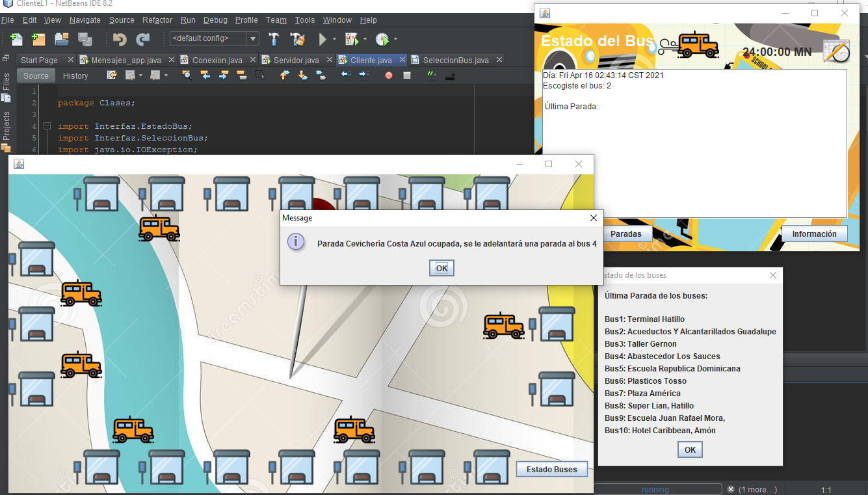Click the Shift Line Left icon
Image resolution: width=868 pixels, height=495 pixels.
[x=345, y=75]
